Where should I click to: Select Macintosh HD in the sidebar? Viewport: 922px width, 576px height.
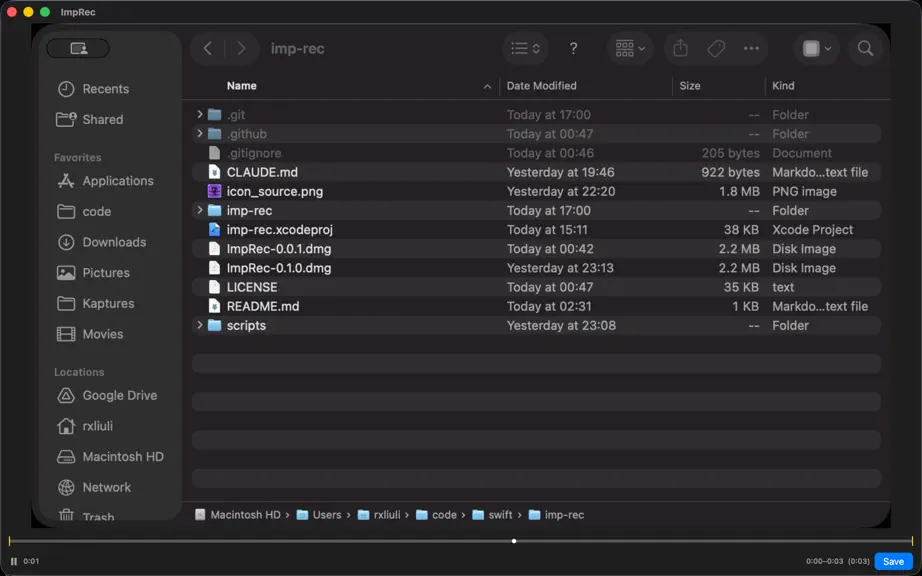110,457
